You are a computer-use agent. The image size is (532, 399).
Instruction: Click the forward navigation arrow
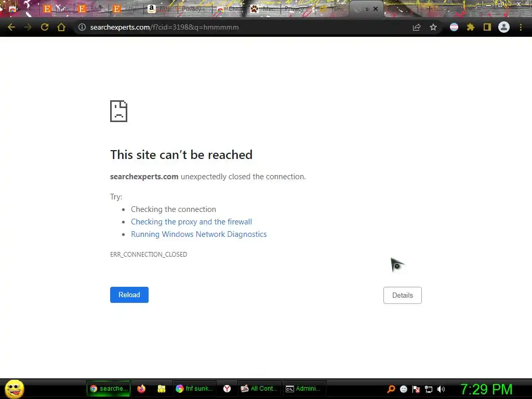pyautogui.click(x=28, y=27)
